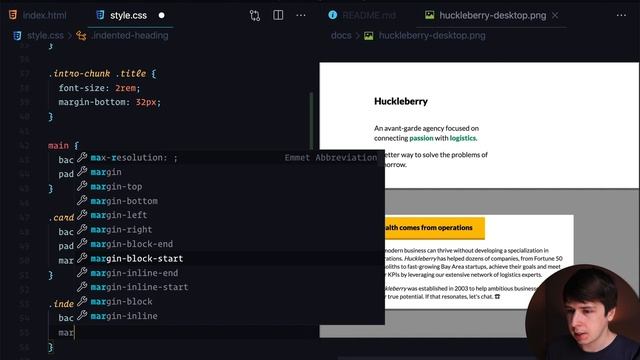
Task: Click style.css in the breadcrumb
Action: coord(45,36)
